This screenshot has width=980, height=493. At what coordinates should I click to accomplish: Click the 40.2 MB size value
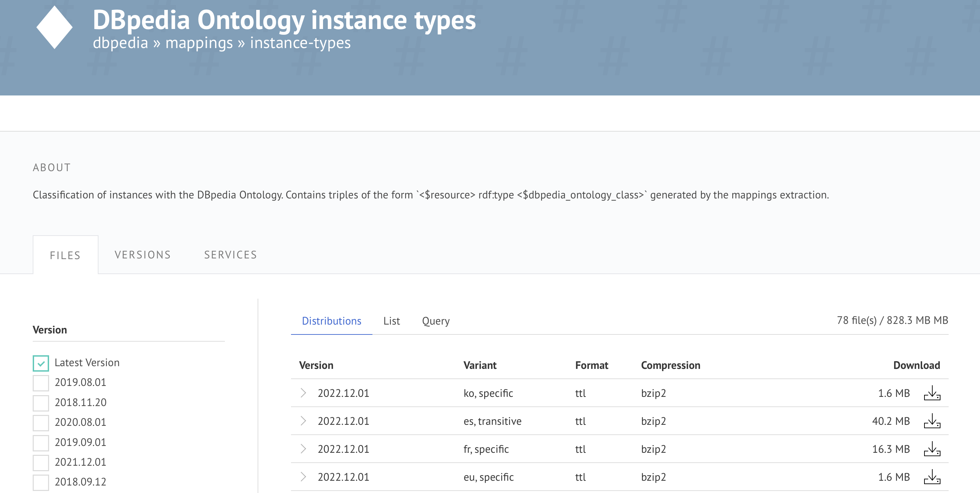(891, 421)
